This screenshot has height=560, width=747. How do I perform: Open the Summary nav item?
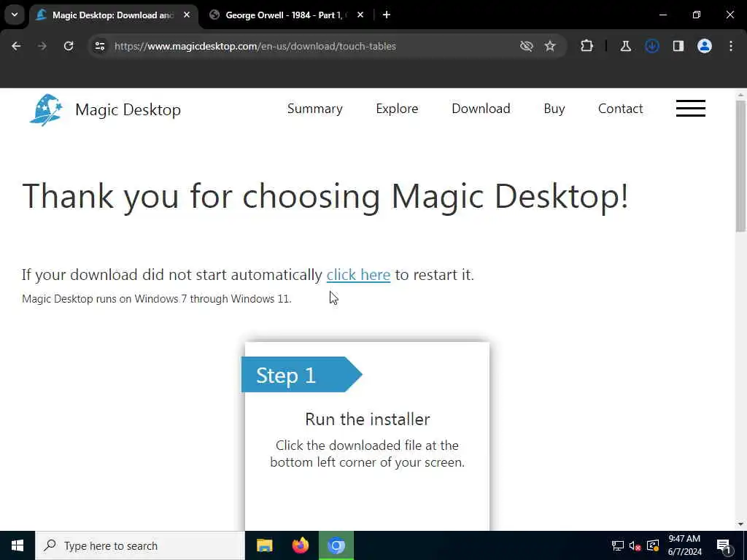315,109
